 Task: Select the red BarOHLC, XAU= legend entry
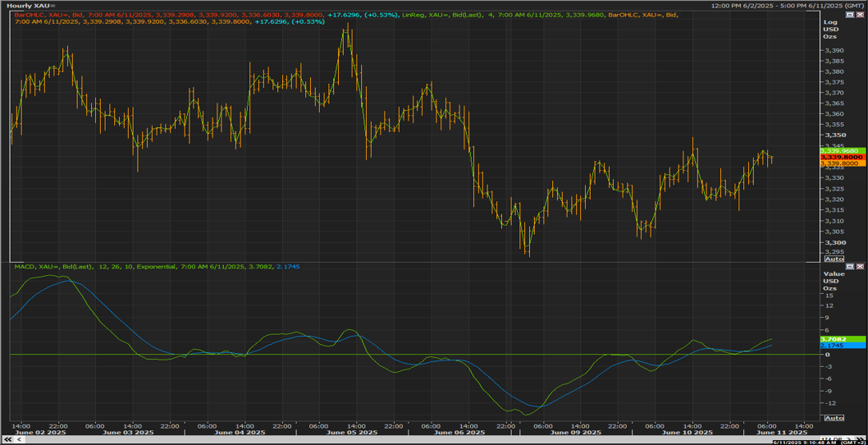169,15
